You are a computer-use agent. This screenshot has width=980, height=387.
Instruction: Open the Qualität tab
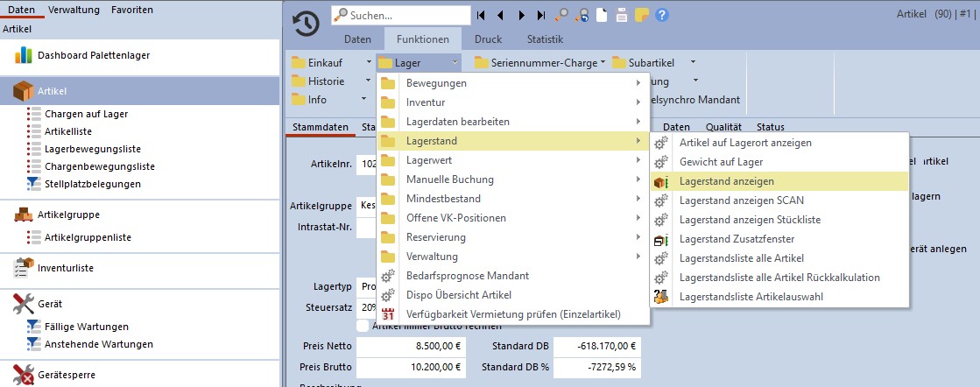pos(723,127)
